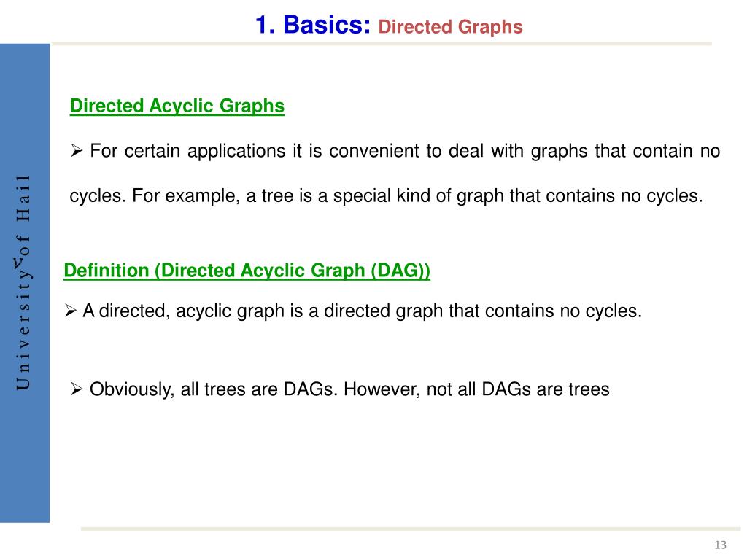Viewport: 747px width, 560px height.
Task: Click the red 'Directed Graphs' subtitle
Action: pyautogui.click(x=450, y=27)
